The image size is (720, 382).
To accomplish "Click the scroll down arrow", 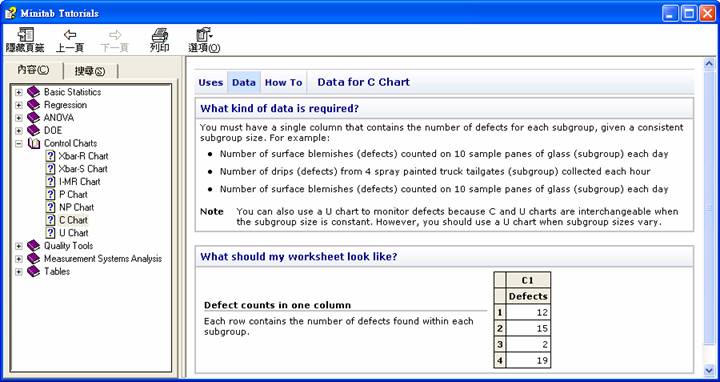I will click(709, 370).
